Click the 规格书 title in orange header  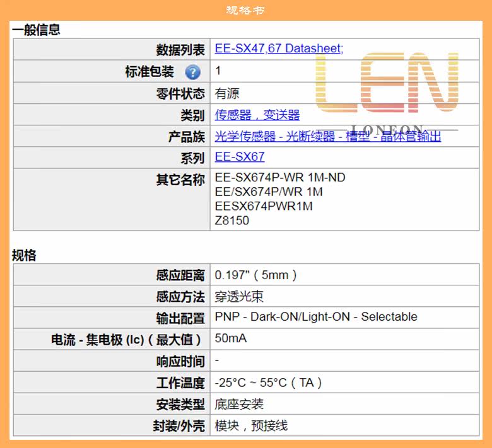[x=245, y=10]
